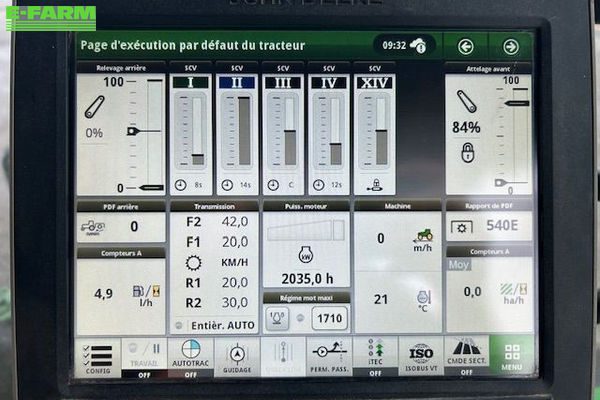Open SCV IV 12s timer icon

[319, 185]
